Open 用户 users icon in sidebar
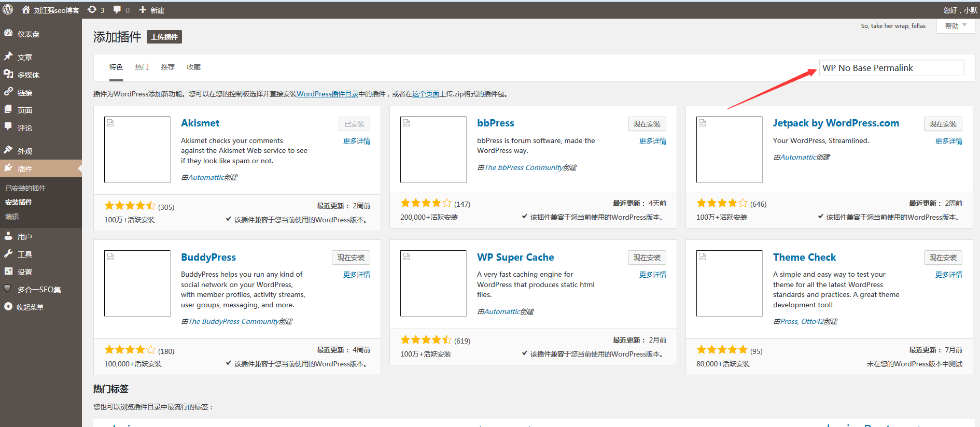Viewport: 980px width, 427px height. point(8,236)
